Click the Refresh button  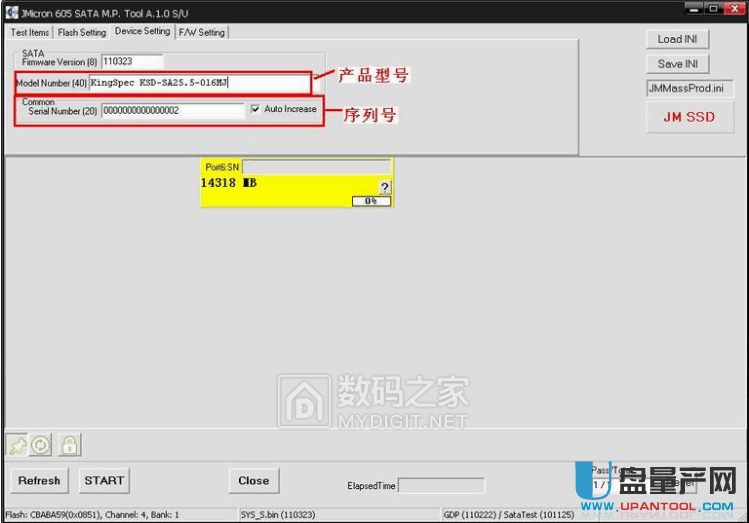[39, 480]
